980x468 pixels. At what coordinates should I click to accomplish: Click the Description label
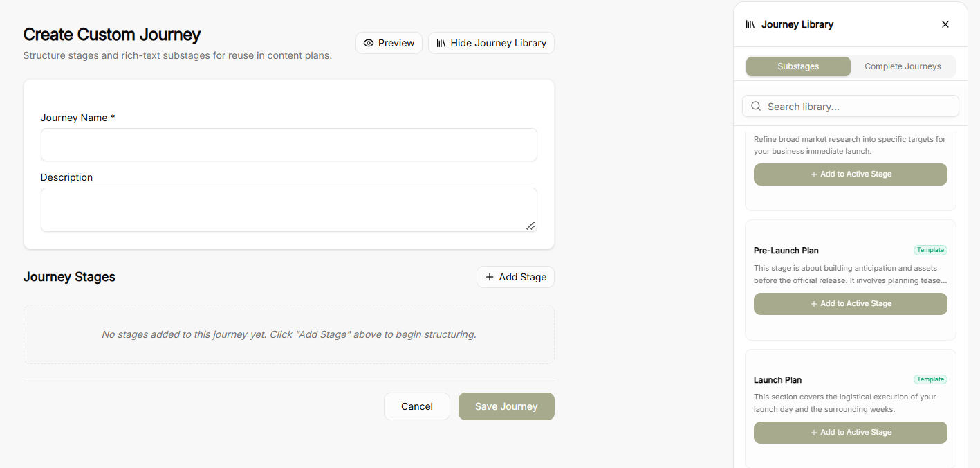tap(66, 177)
